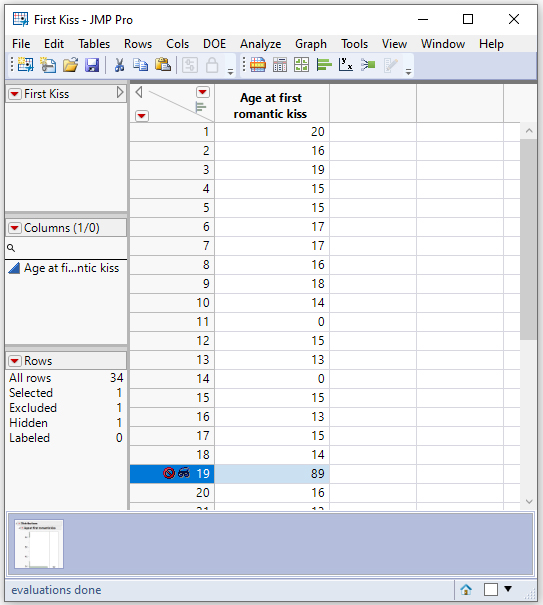Click the grayed-out pencil edit icon
Image resolution: width=543 pixels, height=605 pixels.
(x=391, y=65)
